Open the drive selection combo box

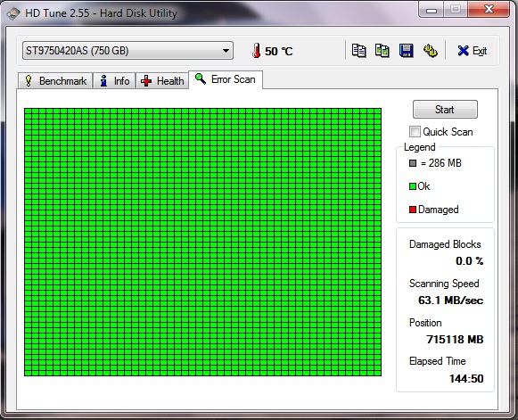(127, 51)
